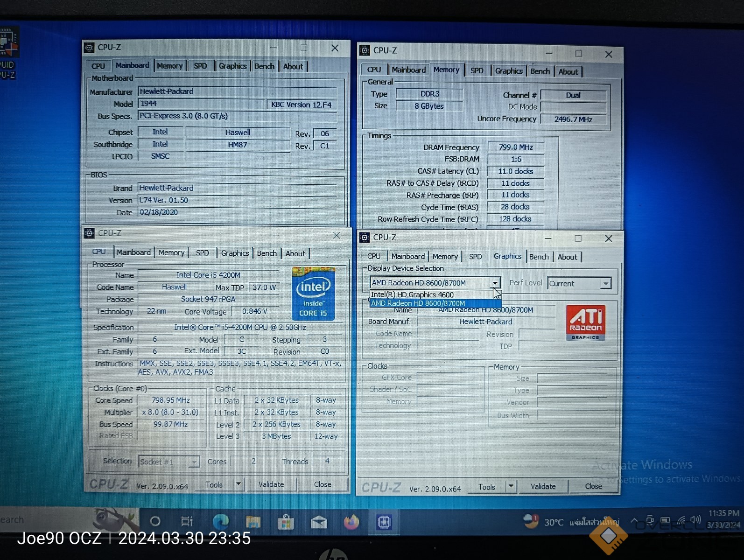
Task: Launch File Explorer from the taskbar
Action: 253,522
